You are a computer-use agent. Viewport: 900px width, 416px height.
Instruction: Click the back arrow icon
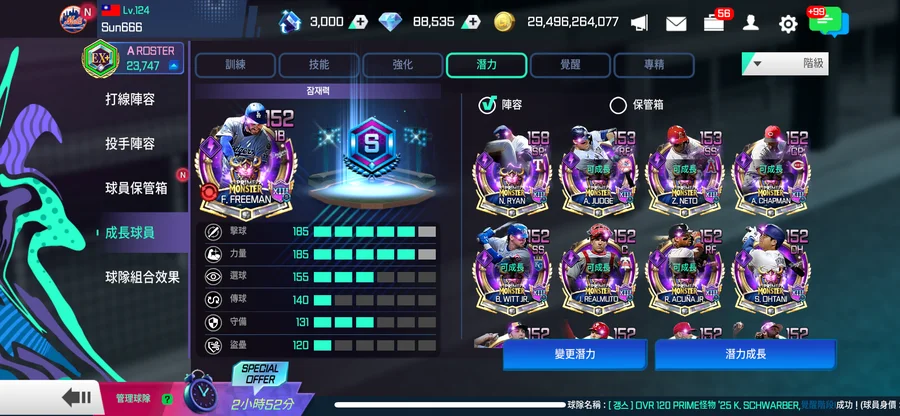[x=76, y=398]
